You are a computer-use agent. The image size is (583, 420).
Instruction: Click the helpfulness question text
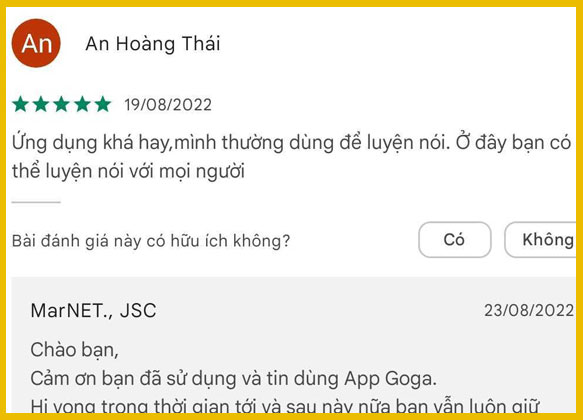(151, 241)
